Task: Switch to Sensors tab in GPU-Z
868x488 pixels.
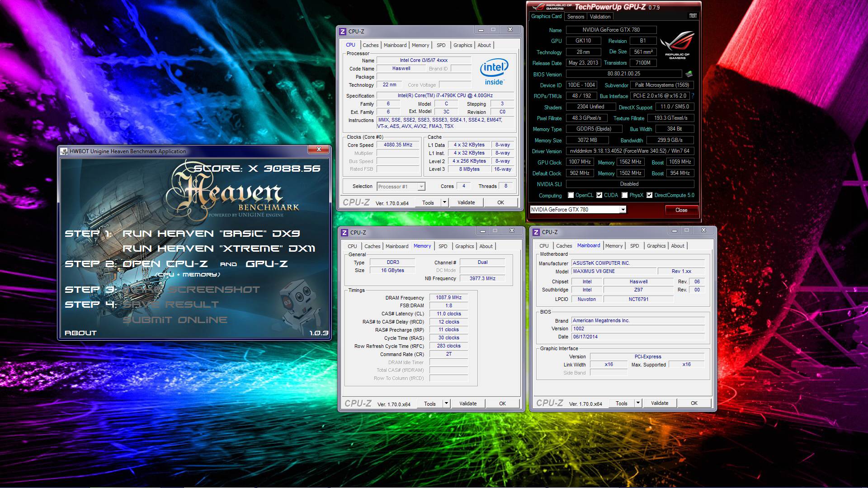Action: (576, 17)
